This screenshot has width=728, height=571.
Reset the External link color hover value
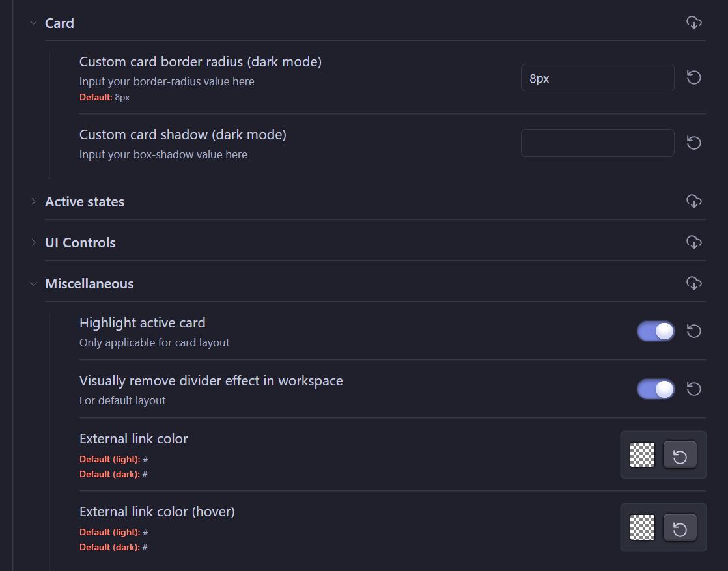680,528
